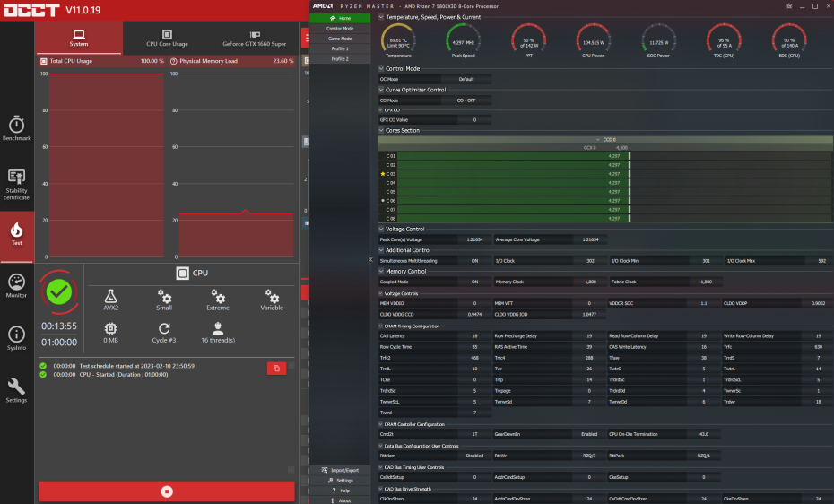Click the Coupled Mode ON value
834x504 pixels.
(474, 282)
